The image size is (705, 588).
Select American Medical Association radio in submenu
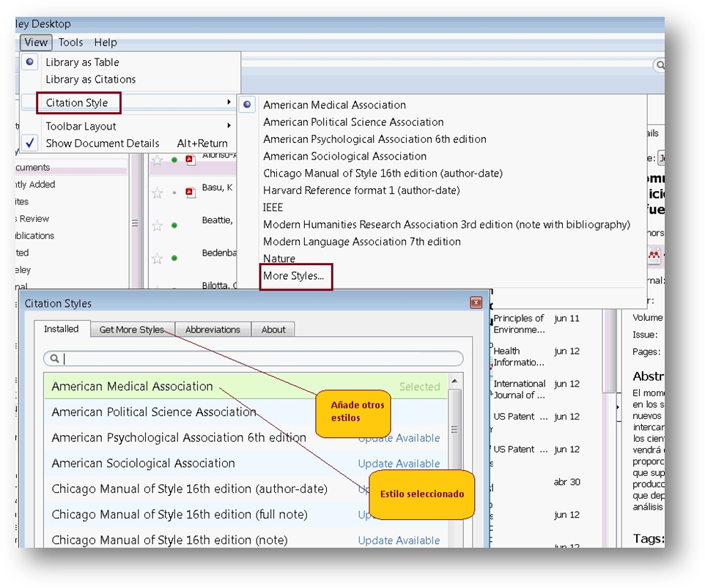[247, 105]
